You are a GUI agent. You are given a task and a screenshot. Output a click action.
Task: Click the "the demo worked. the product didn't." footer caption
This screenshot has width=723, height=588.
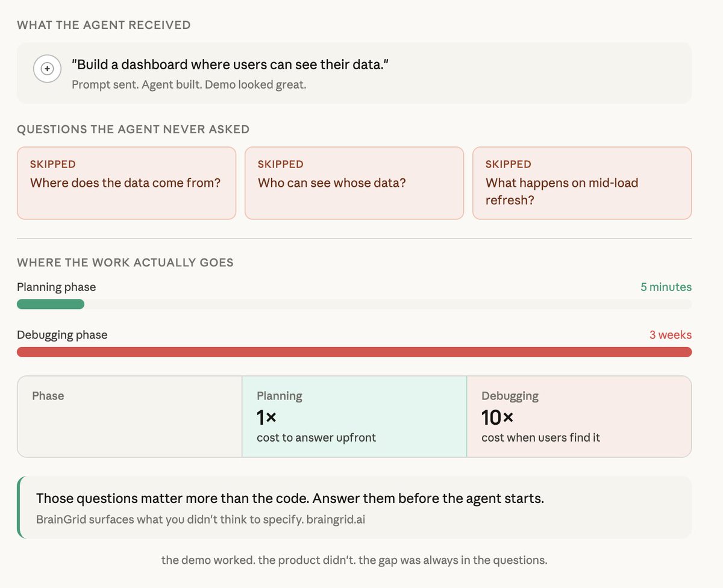click(x=354, y=560)
